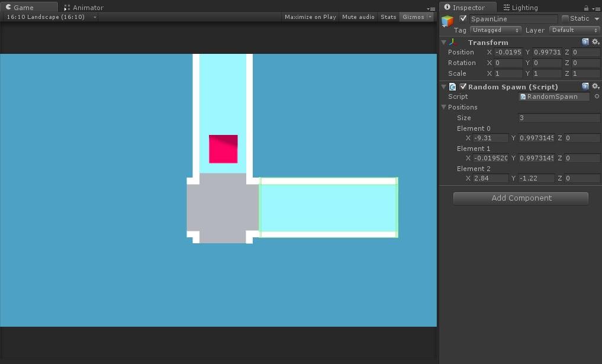Screen dimensions: 602x364
Task: Click the Script object picker circle
Action: point(597,96)
